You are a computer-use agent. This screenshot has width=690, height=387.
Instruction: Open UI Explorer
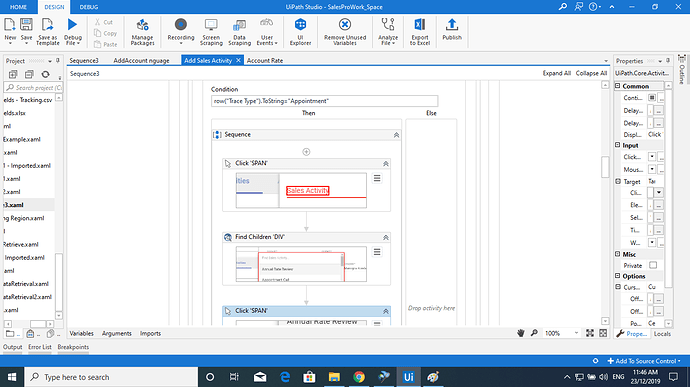[301, 32]
